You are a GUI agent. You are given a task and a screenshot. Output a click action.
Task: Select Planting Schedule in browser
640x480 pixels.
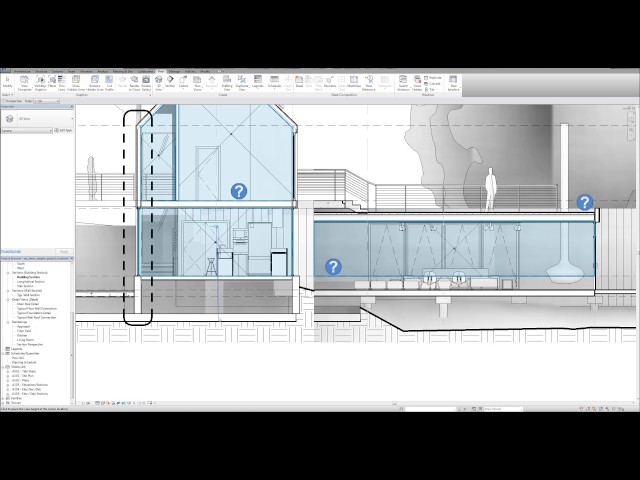coord(24,362)
